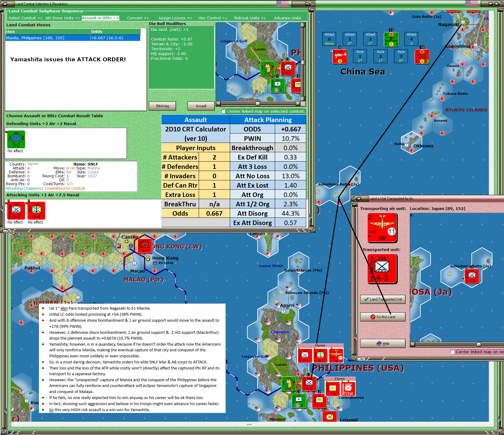Click the Hex column header
The image size is (504, 435).
pyautogui.click(x=48, y=32)
